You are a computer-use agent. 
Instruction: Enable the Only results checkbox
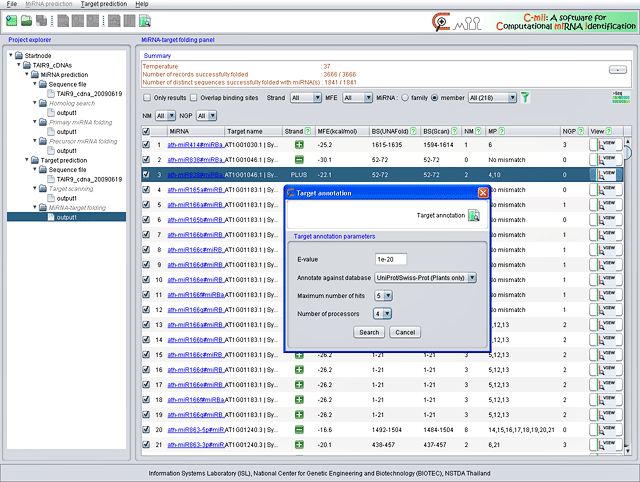tap(147, 98)
